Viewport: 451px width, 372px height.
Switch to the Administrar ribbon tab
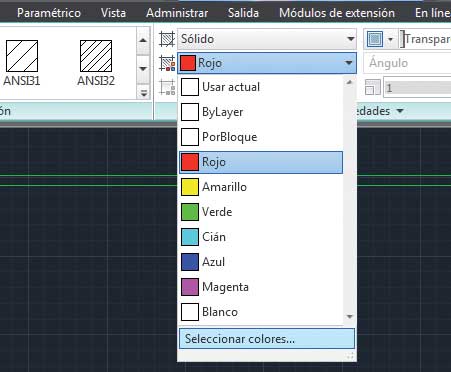177,13
